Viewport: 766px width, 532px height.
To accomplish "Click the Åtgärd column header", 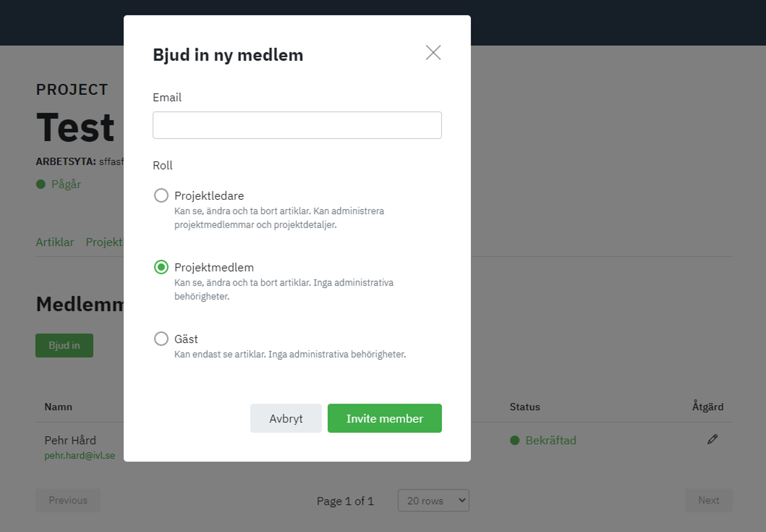I will [707, 407].
